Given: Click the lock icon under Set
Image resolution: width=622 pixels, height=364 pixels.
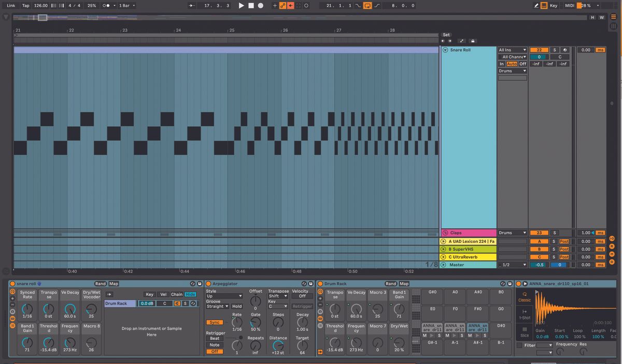Looking at the screenshot, I should coord(473,41).
